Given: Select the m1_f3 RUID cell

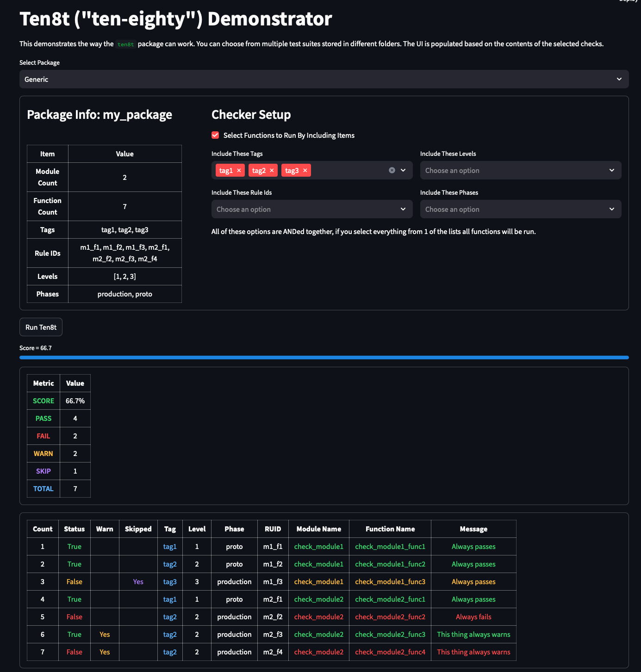Looking at the screenshot, I should (x=273, y=582).
